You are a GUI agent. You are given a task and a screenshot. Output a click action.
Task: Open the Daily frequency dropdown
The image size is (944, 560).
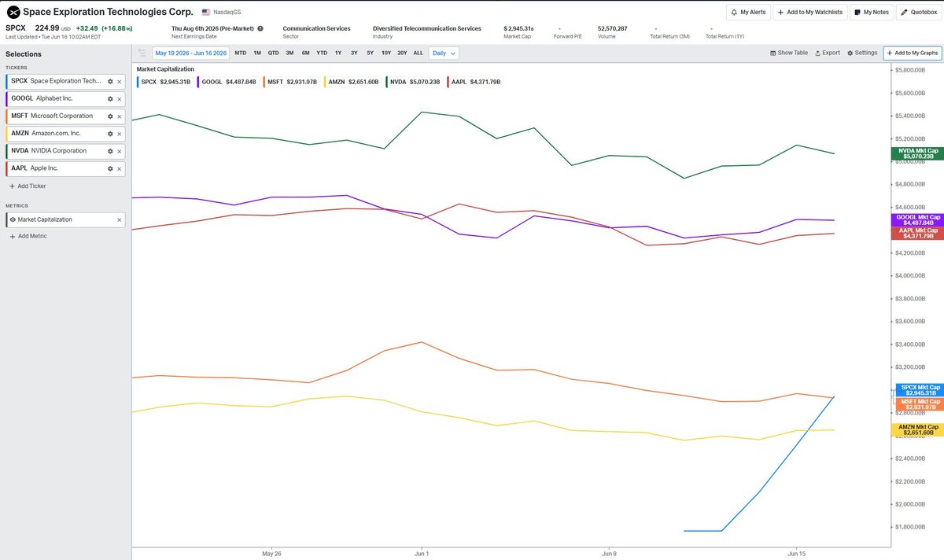pyautogui.click(x=444, y=53)
